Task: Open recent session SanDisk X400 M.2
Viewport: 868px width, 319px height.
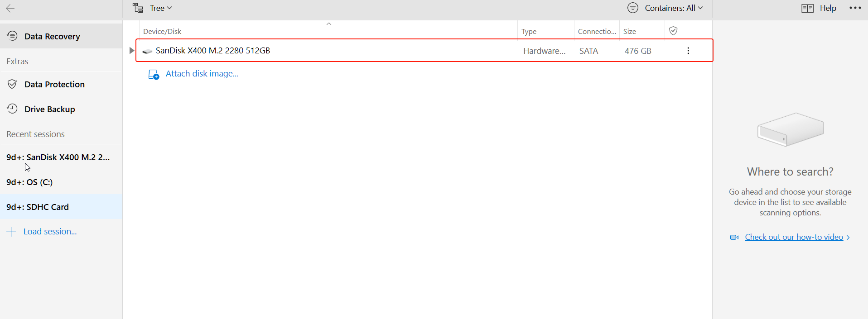Action: pyautogui.click(x=58, y=157)
